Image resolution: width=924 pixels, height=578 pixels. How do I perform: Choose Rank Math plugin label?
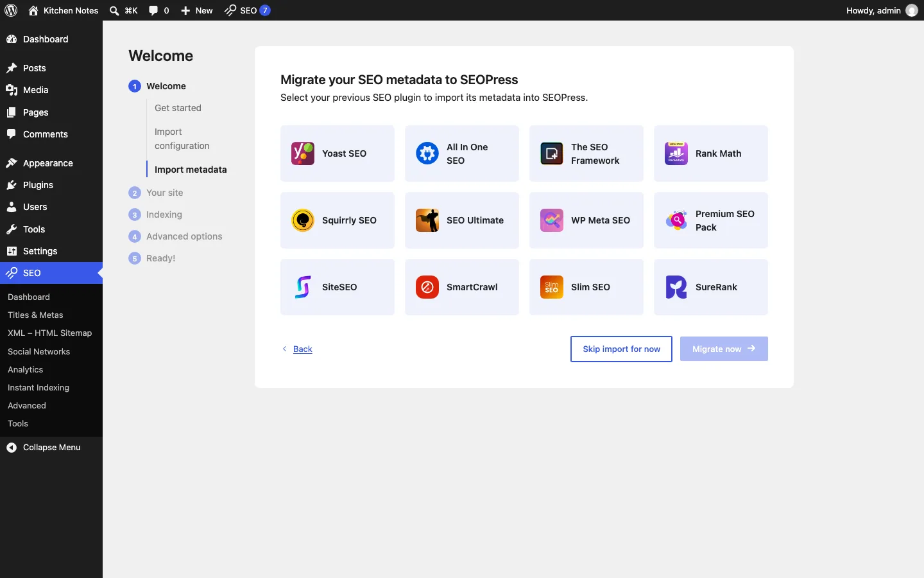tap(718, 153)
